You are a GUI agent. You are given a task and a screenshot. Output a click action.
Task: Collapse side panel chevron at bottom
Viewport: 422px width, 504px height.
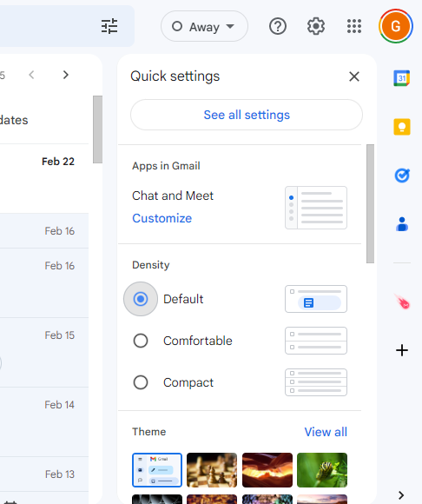point(401,495)
